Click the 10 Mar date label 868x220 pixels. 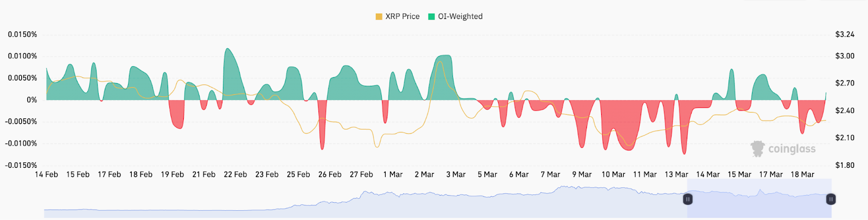pyautogui.click(x=613, y=174)
